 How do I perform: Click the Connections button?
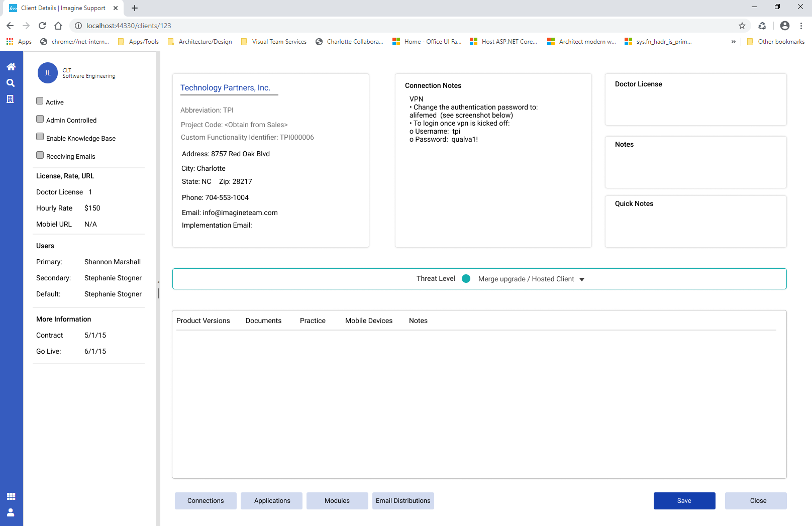pyautogui.click(x=206, y=501)
